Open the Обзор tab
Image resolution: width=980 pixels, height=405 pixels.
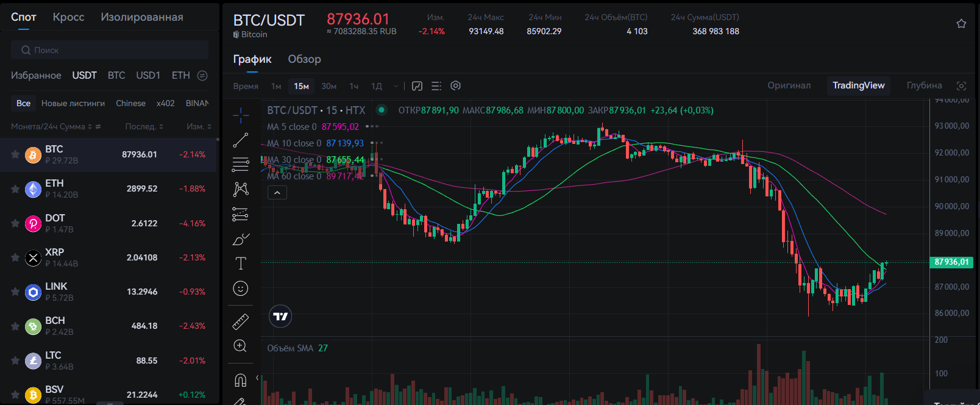tap(304, 59)
